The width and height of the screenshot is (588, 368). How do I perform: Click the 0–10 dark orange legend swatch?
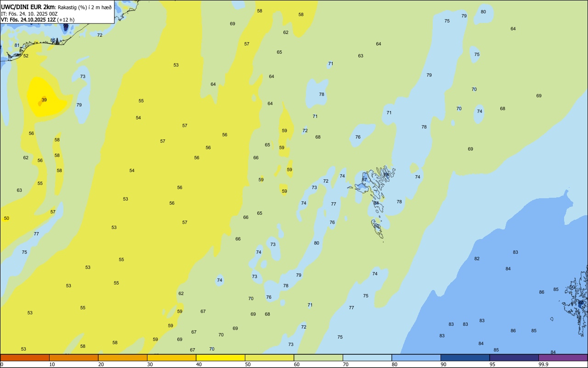(25, 357)
